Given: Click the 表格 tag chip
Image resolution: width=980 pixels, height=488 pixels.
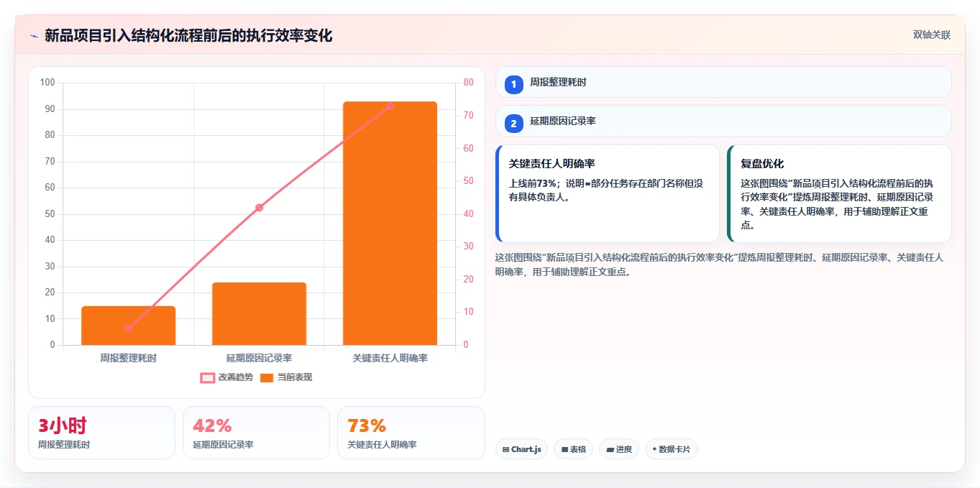Looking at the screenshot, I should pyautogui.click(x=573, y=449).
